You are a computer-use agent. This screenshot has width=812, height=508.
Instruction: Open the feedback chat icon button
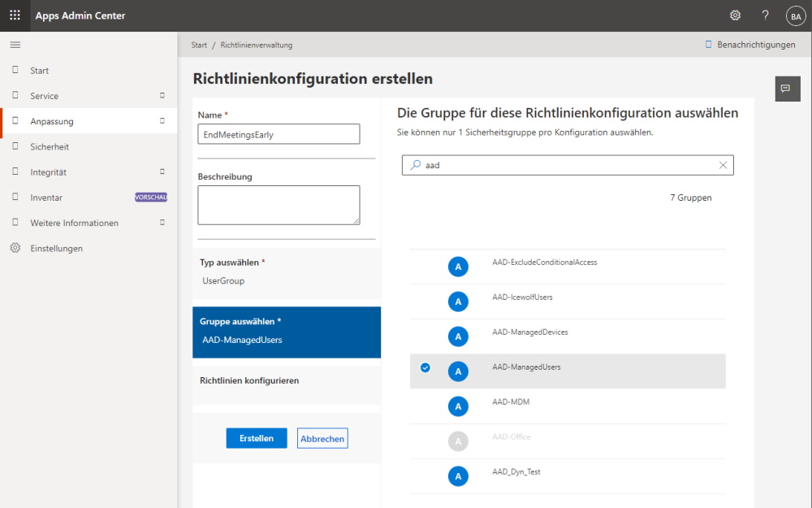coord(788,89)
